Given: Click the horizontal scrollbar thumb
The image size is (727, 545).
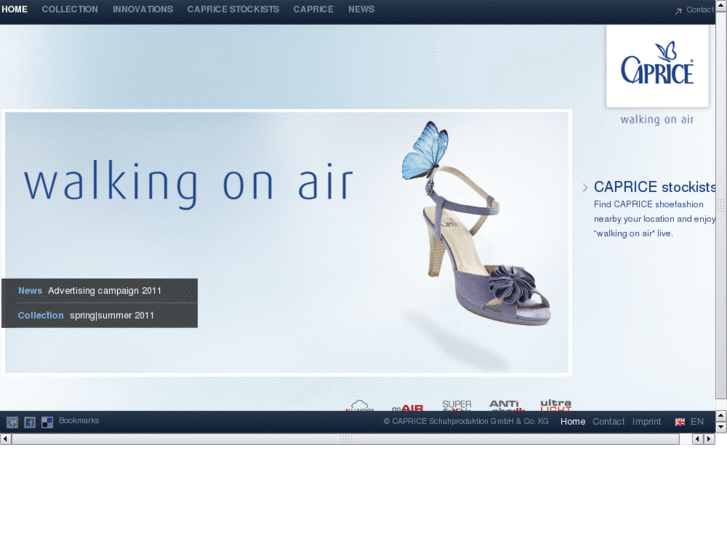Looking at the screenshot, I should [x=345, y=439].
